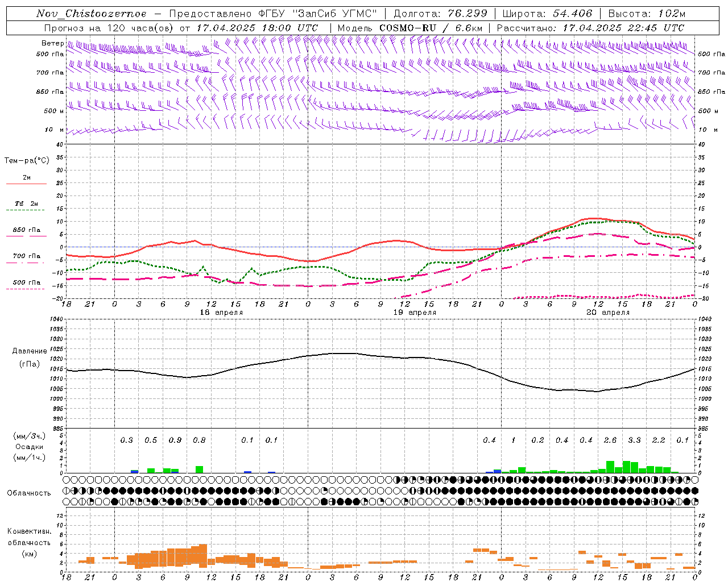The image size is (728, 582).
Task: Click the Облачность cloud cover label
Action: pyautogui.click(x=29, y=493)
